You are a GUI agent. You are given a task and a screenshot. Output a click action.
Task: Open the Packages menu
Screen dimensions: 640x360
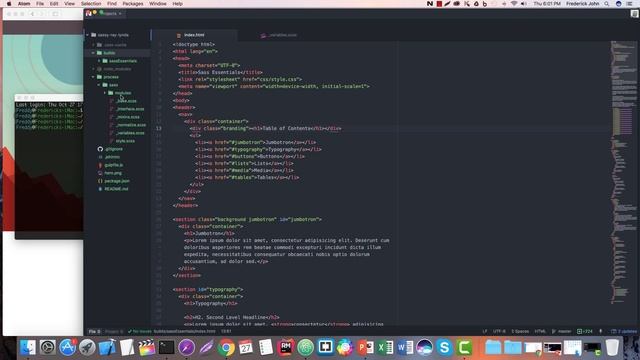tap(133, 4)
